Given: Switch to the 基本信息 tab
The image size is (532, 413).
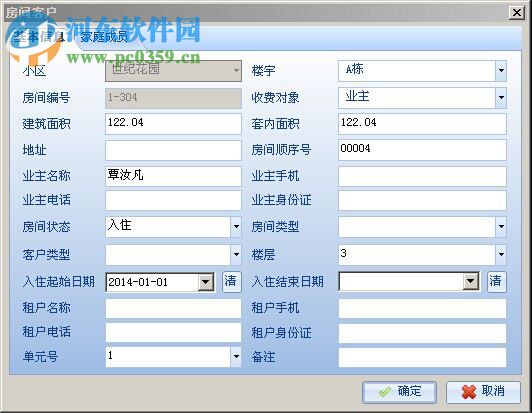Looking at the screenshot, I should coord(39,37).
